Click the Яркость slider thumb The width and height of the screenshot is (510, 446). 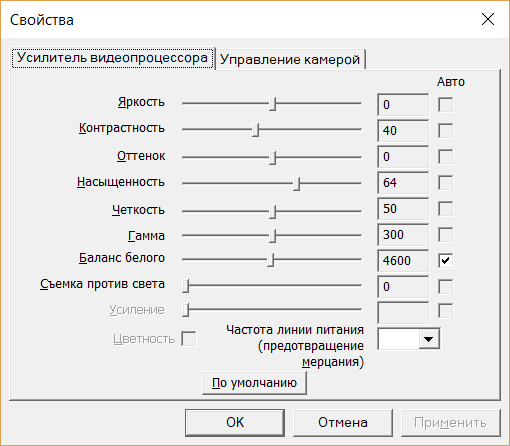(273, 104)
